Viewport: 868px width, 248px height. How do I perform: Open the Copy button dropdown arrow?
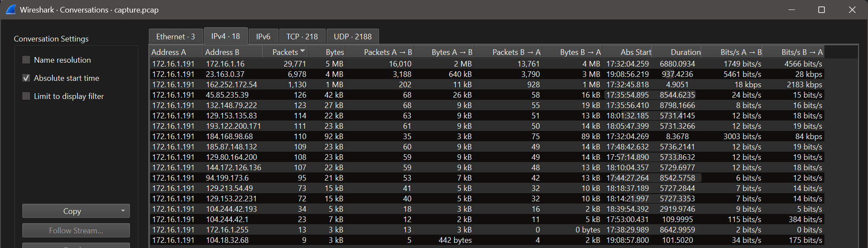(x=123, y=211)
